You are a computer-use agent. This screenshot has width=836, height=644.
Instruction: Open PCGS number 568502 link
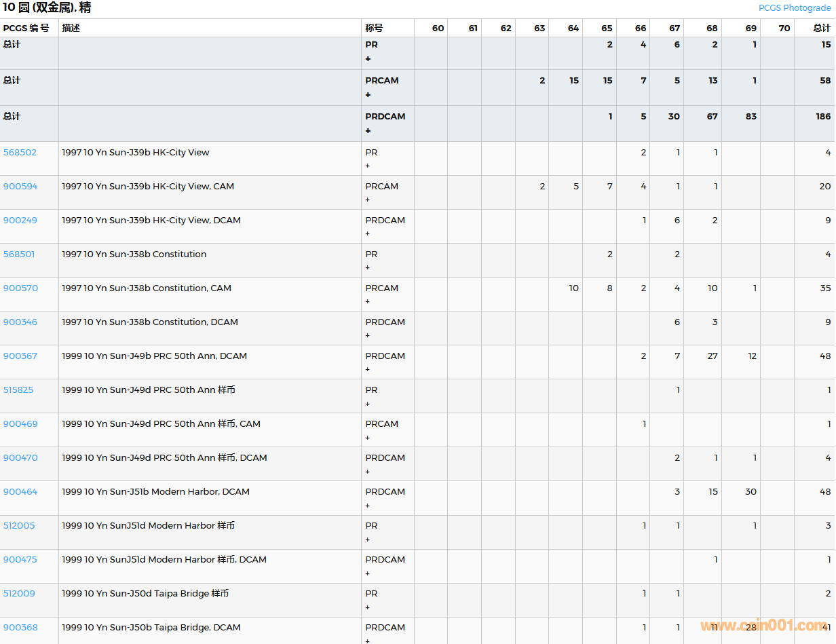coord(20,153)
